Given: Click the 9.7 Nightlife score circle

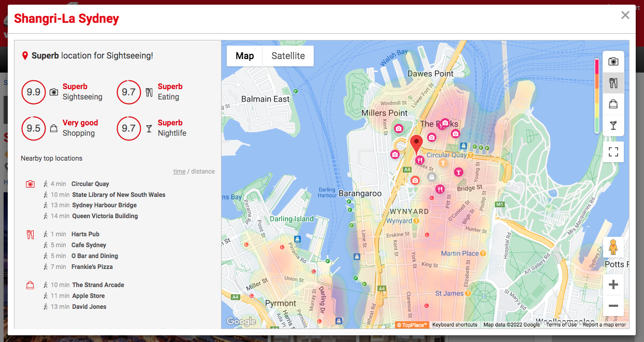Looking at the screenshot, I should point(128,129).
